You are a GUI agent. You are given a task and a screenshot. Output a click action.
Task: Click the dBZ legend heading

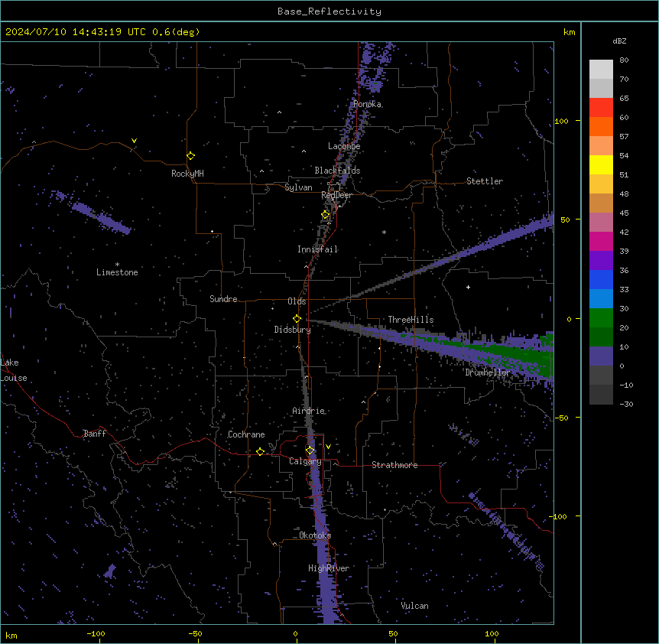coord(619,41)
